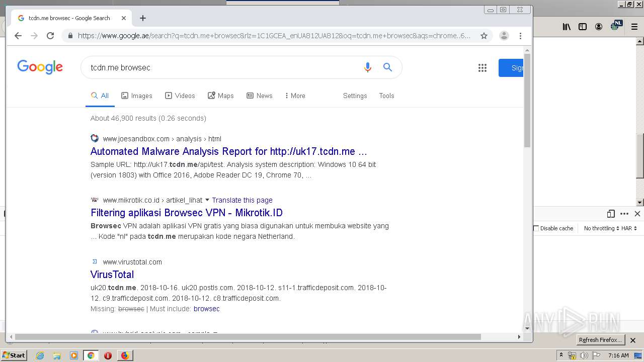Click the taskbar clock 7:16 AM
This screenshot has height=362, width=644.
pos(618,355)
